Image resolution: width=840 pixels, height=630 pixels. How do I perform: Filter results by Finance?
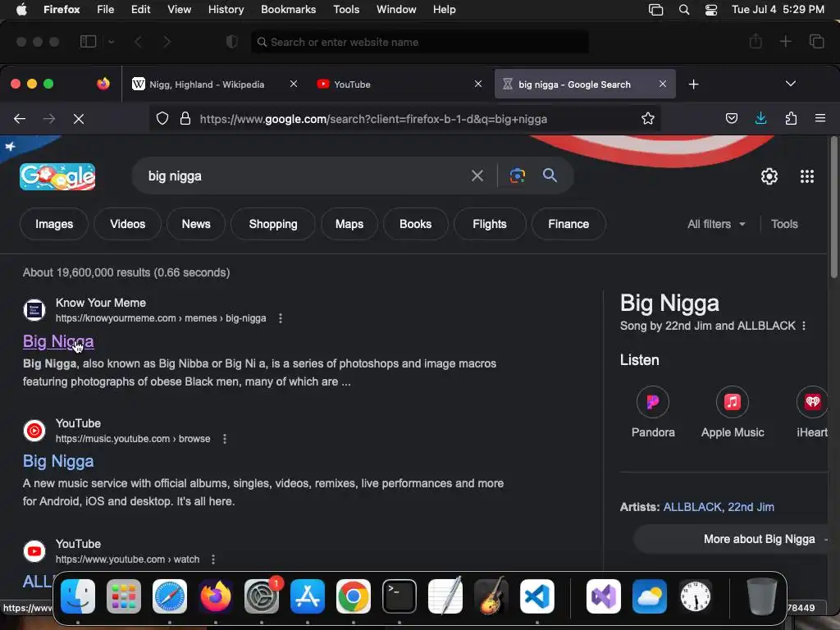click(568, 224)
